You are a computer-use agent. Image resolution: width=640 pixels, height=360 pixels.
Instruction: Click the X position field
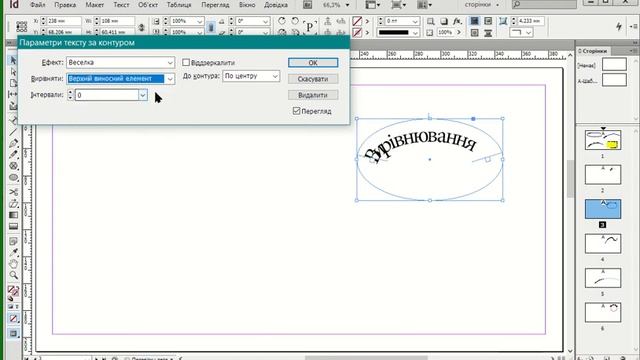coord(63,21)
